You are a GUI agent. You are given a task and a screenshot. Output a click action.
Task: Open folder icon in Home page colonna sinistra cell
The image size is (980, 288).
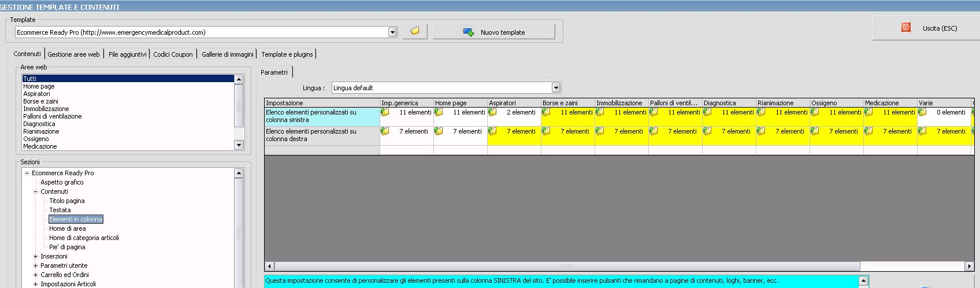[439, 112]
